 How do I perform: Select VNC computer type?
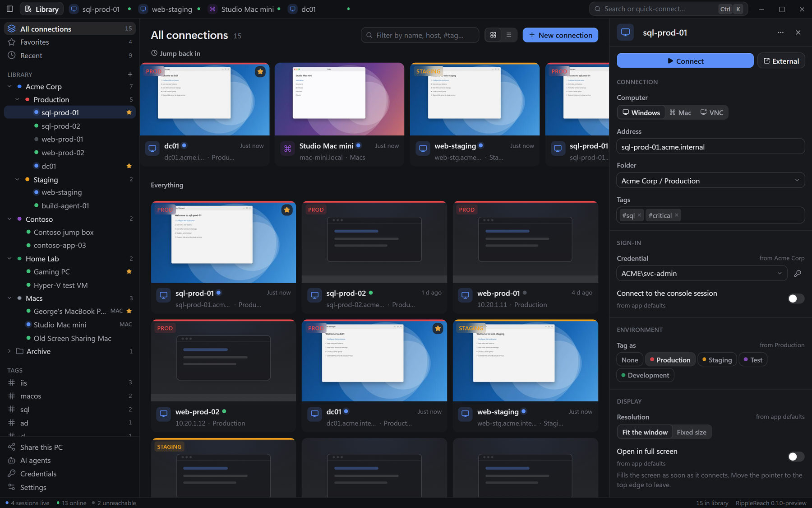(x=712, y=112)
